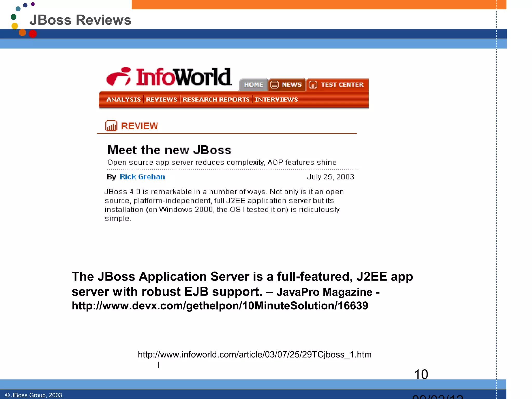The image size is (532, 399).
Task: Open the TEST CENTER tab
Action: coord(337,85)
